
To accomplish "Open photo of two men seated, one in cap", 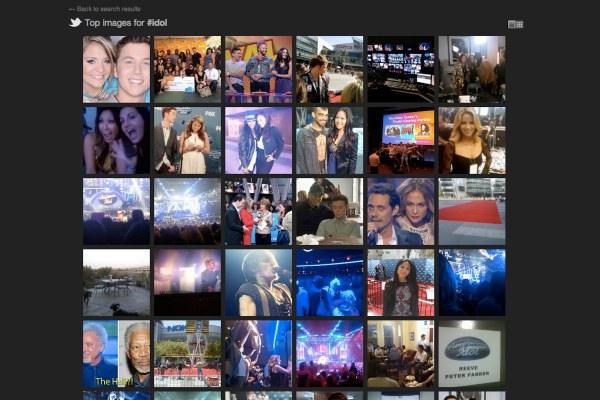I will [x=329, y=211].
